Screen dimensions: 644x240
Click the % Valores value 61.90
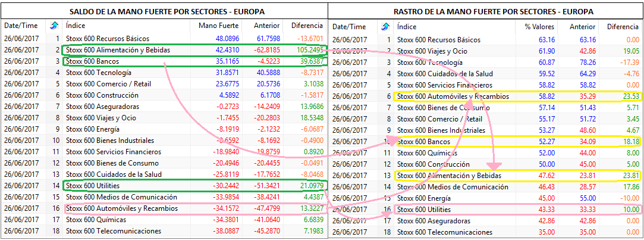tap(546, 51)
